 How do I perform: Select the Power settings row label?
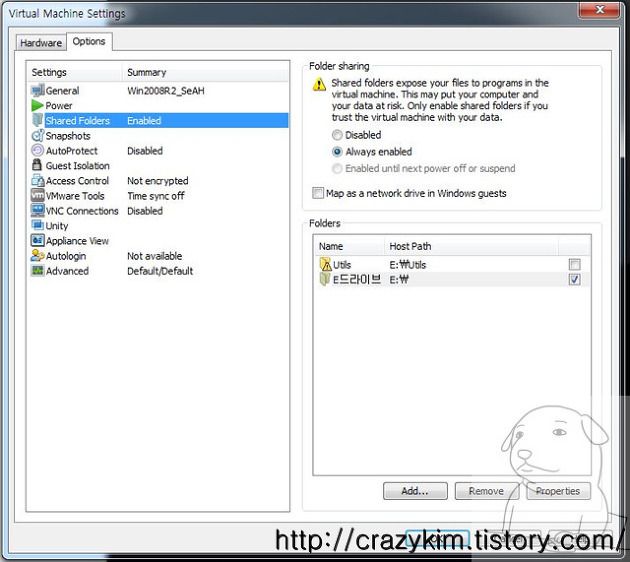pyautogui.click(x=59, y=106)
